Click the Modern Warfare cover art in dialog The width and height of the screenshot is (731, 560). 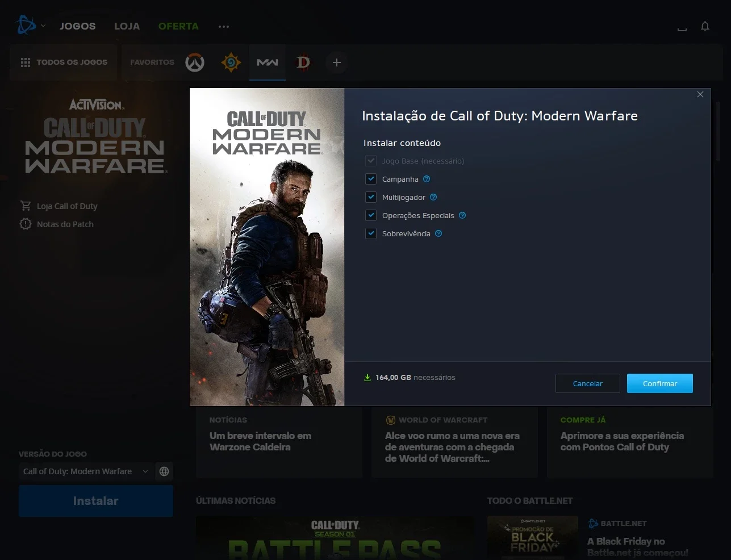coord(267,247)
